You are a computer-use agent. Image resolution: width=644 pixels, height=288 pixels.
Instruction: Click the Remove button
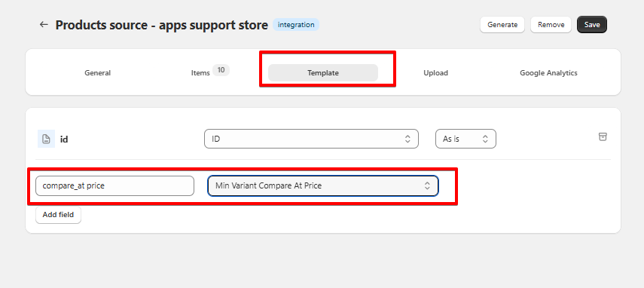tap(551, 25)
